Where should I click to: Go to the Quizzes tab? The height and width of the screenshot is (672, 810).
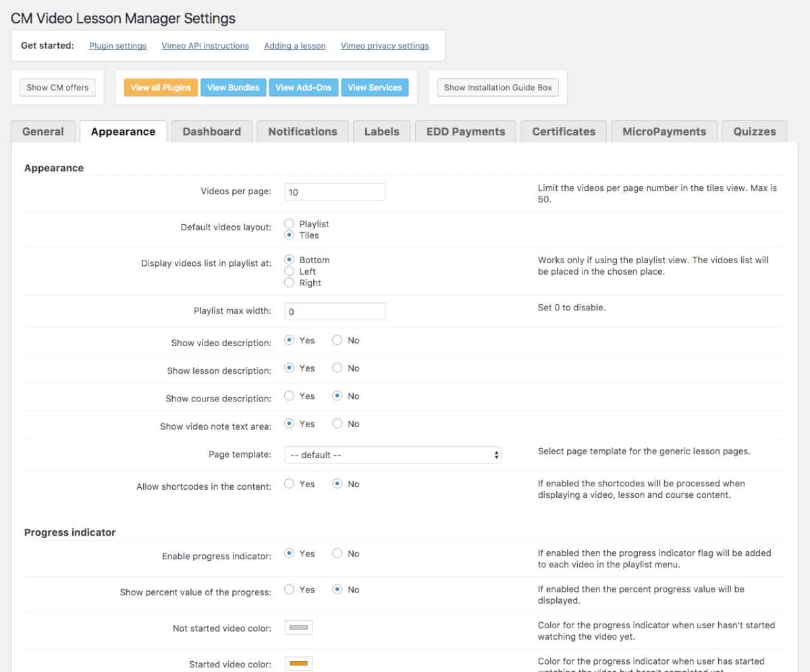(755, 132)
